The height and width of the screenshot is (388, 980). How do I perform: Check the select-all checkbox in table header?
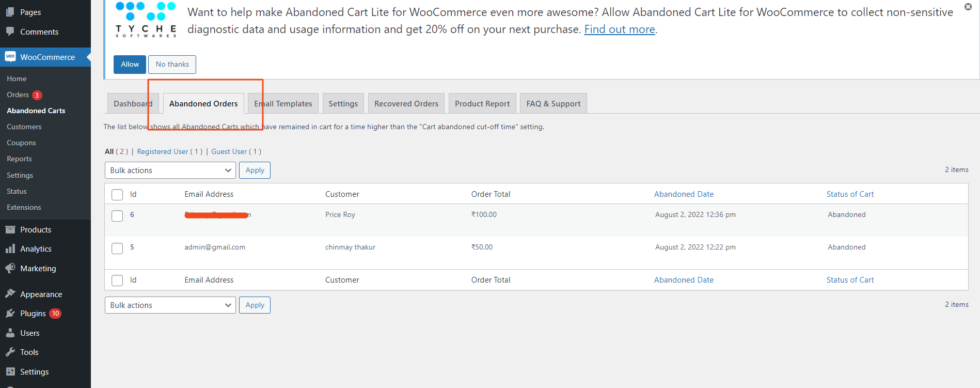click(117, 195)
